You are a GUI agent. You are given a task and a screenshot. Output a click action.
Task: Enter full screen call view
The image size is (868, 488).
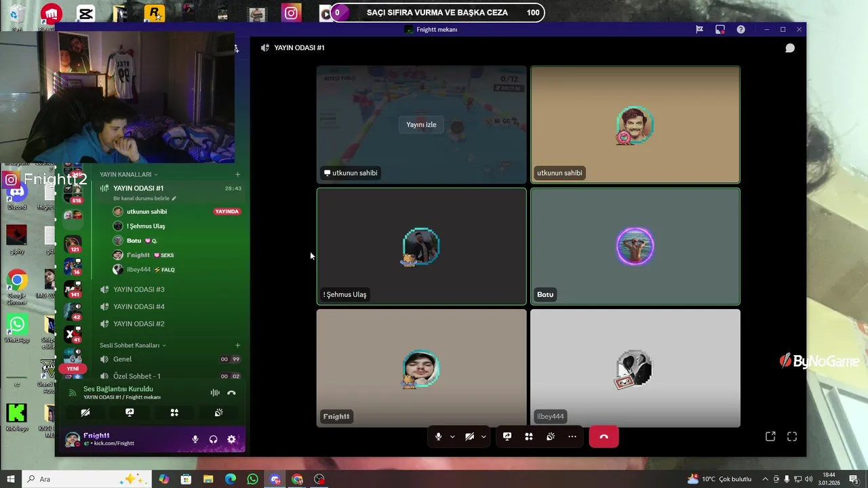pos(792,436)
